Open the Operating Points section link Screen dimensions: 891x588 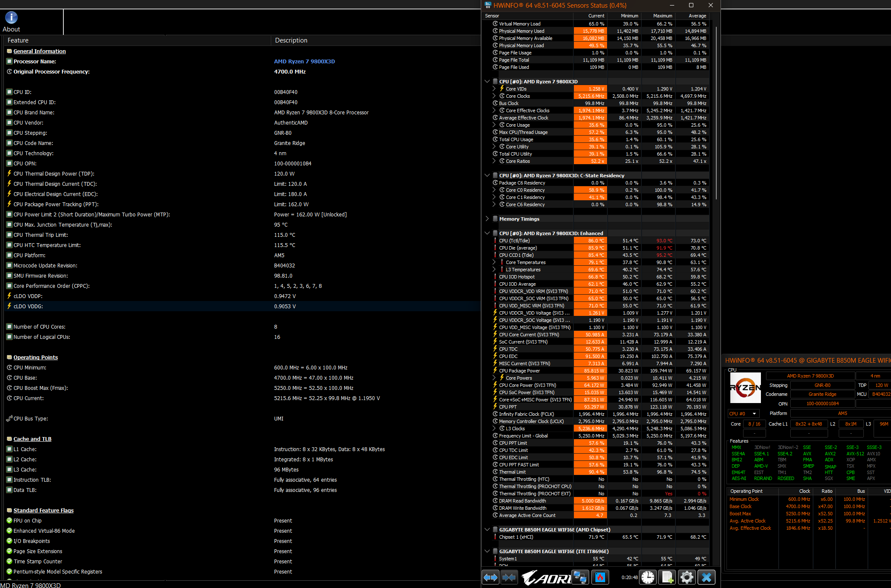[36, 358]
